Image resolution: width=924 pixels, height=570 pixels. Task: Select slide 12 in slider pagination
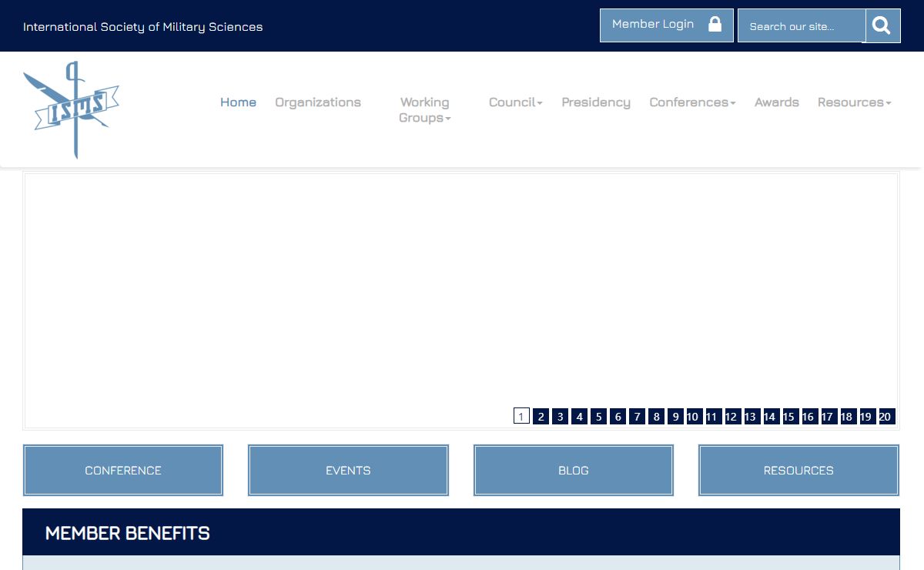click(731, 416)
